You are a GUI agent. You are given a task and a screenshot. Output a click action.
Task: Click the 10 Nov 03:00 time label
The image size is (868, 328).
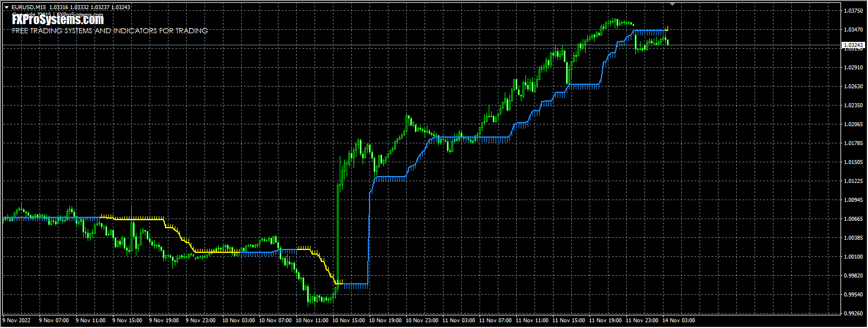tap(239, 321)
